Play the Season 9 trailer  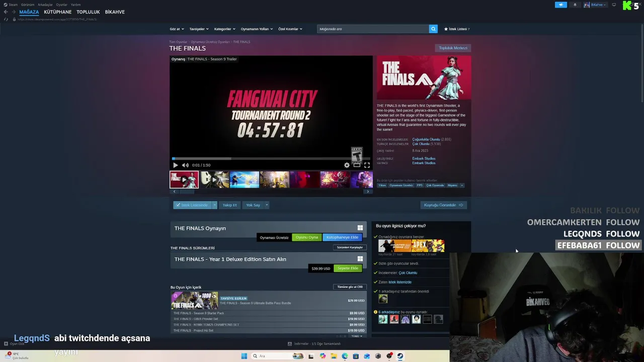pyautogui.click(x=175, y=165)
